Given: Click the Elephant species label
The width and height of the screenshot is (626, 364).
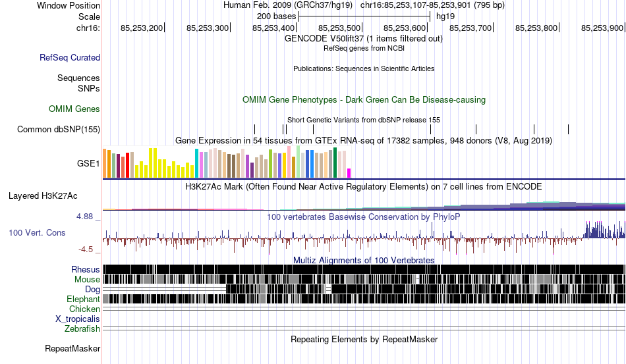Looking at the screenshot, I should tap(83, 299).
